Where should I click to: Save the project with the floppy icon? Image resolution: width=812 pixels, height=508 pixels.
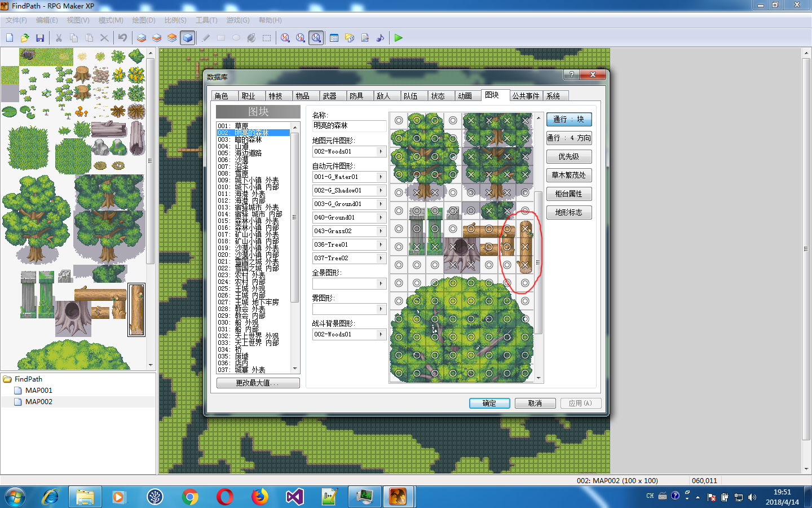pos(40,38)
